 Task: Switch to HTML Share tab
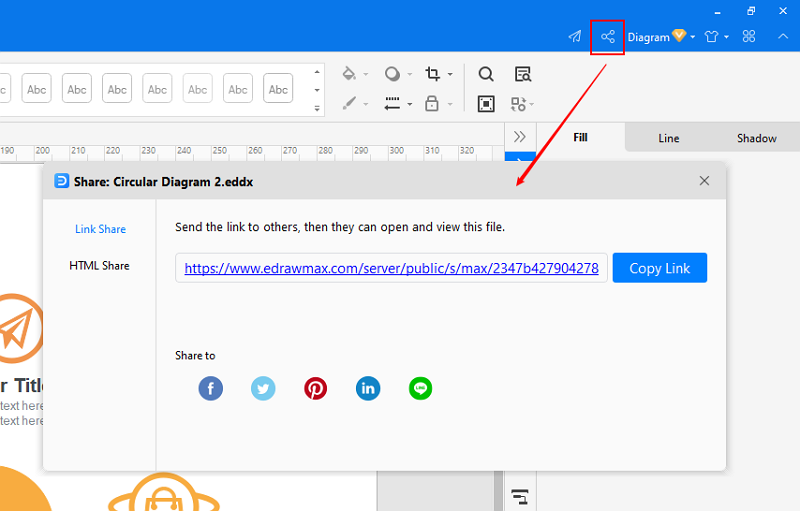click(99, 266)
